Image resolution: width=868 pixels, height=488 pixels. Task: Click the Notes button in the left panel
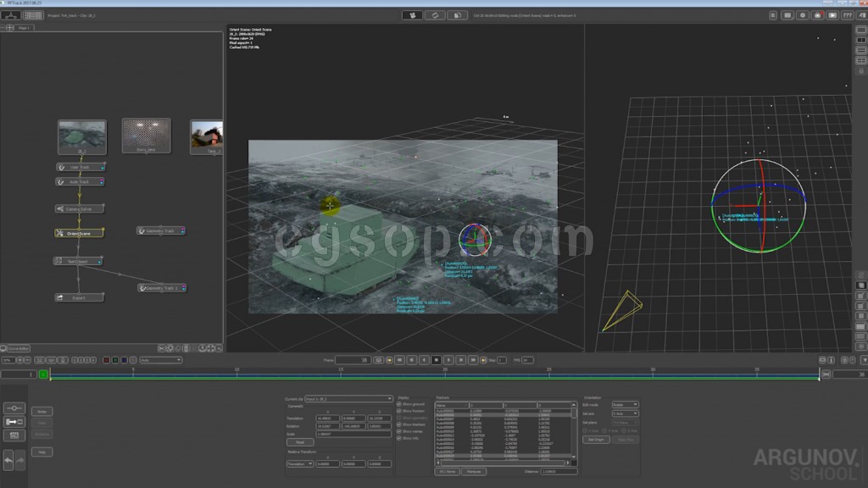point(42,411)
